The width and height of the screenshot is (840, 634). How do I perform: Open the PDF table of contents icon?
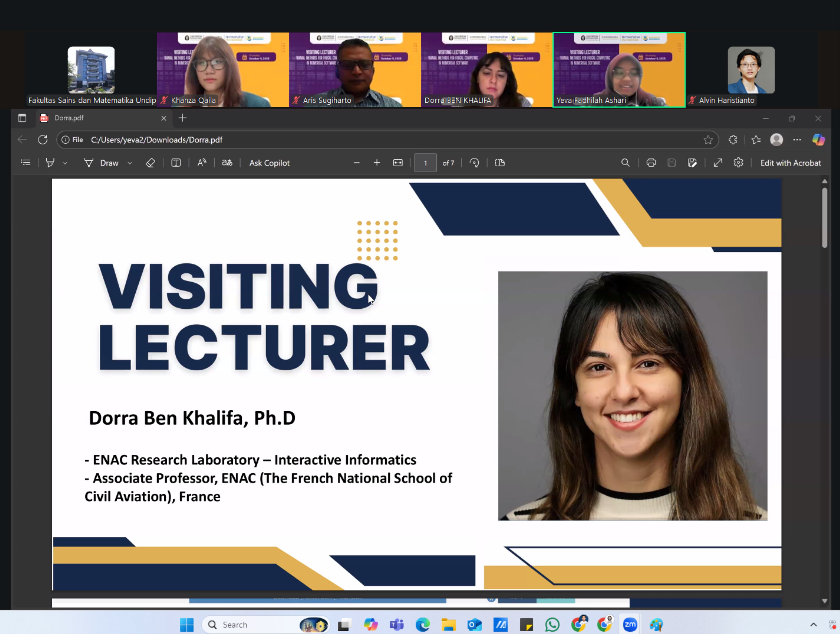(25, 163)
